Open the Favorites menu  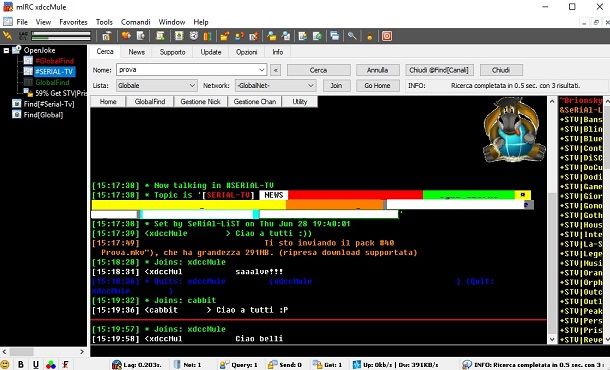click(73, 22)
